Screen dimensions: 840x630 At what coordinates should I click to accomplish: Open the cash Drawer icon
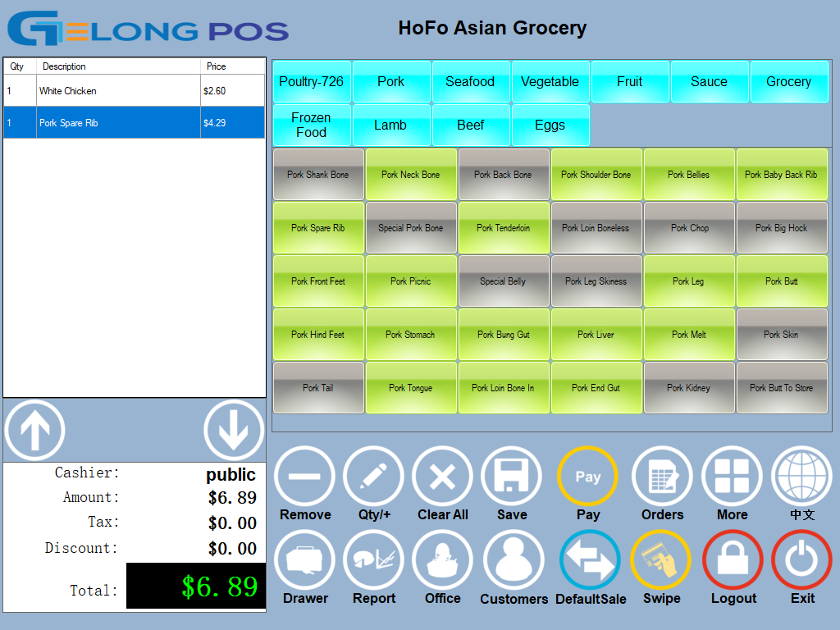(304, 560)
